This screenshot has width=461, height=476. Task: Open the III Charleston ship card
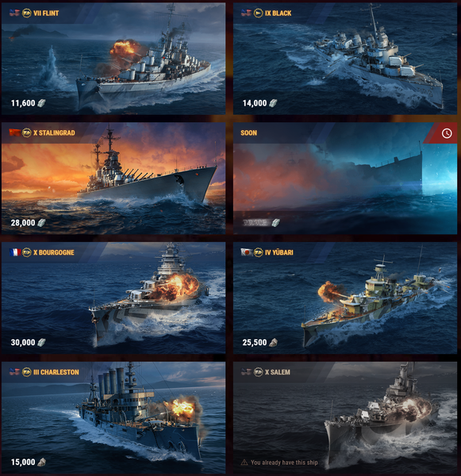(113, 417)
